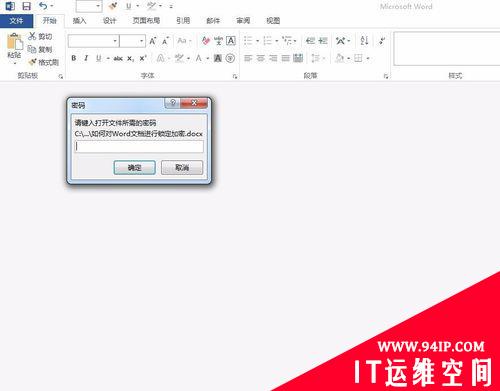
Task: Click the Increase Indent icon
Action: point(323,41)
